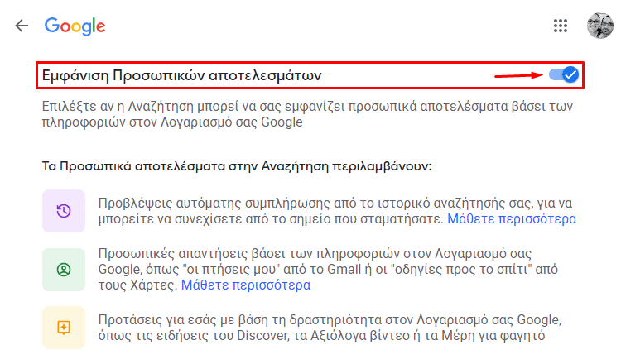Click text starting Προσωπικές απαντήσεις βάσει
This screenshot has width=621, height=364.
click(x=328, y=269)
